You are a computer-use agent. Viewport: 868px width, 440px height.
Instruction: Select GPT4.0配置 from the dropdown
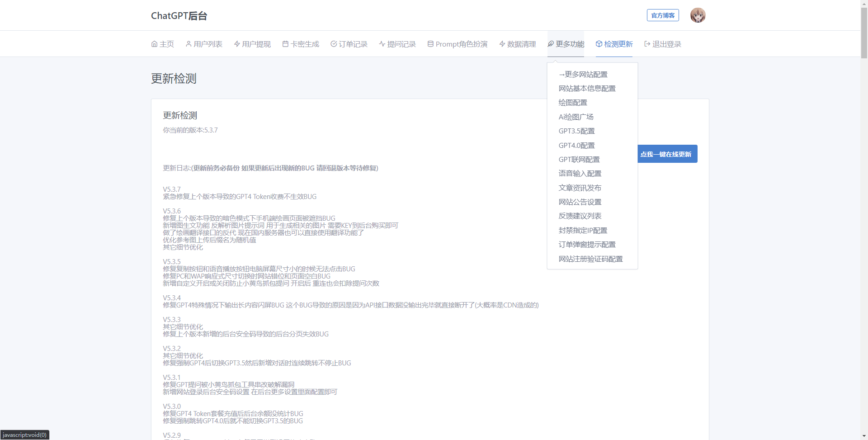pos(576,145)
